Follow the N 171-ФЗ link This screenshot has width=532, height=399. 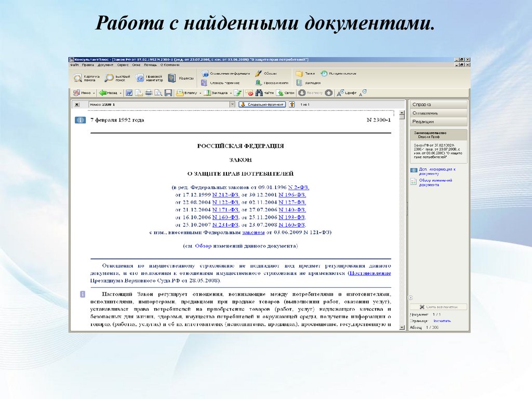click(x=225, y=210)
